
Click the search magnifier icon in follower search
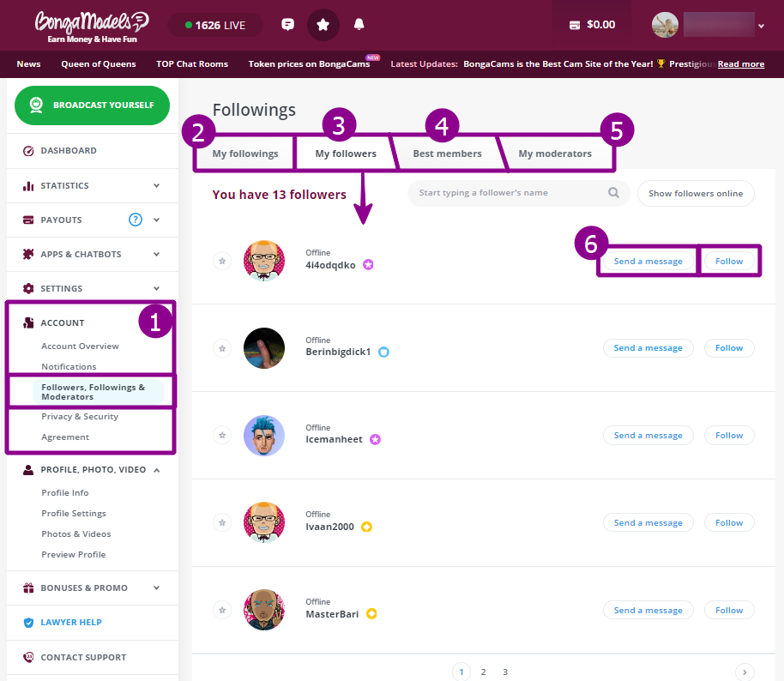tap(613, 193)
